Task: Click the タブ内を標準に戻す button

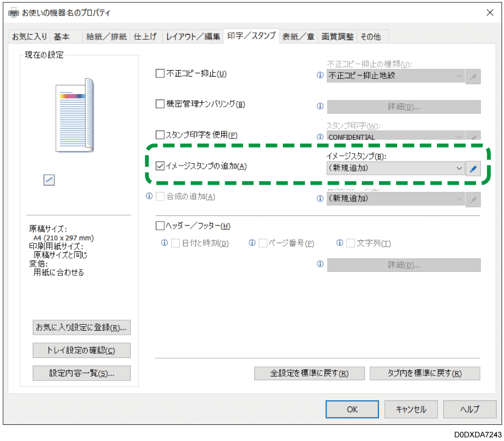Action: pyautogui.click(x=425, y=373)
